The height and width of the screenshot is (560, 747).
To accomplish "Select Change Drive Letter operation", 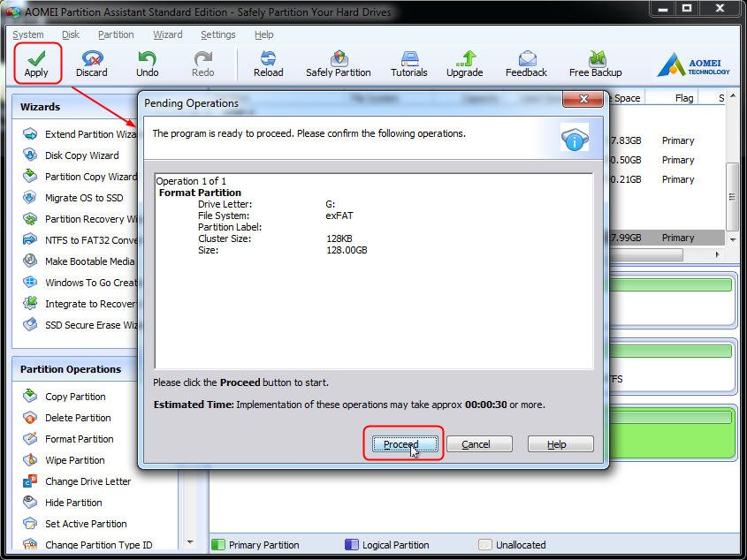I will coord(77,481).
